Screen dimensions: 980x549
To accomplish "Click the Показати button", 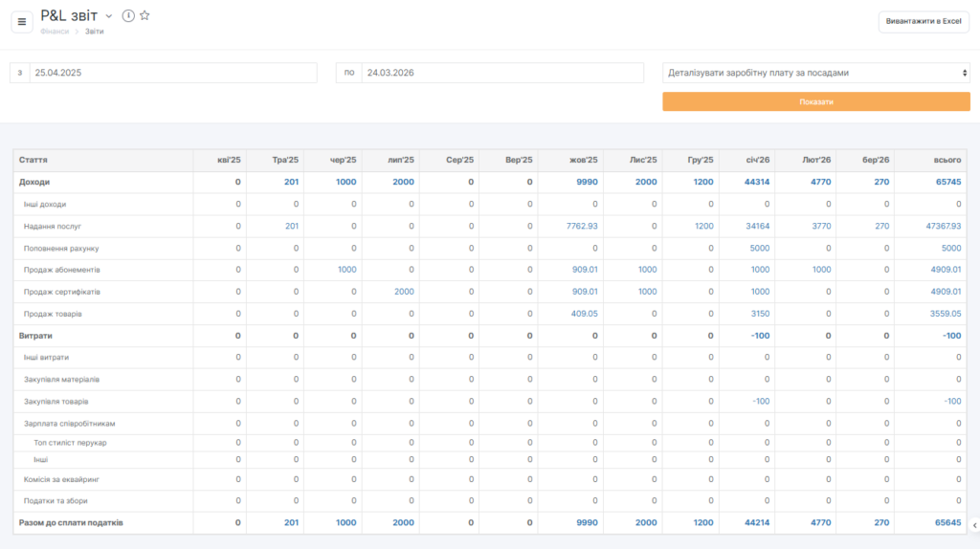I will [816, 101].
